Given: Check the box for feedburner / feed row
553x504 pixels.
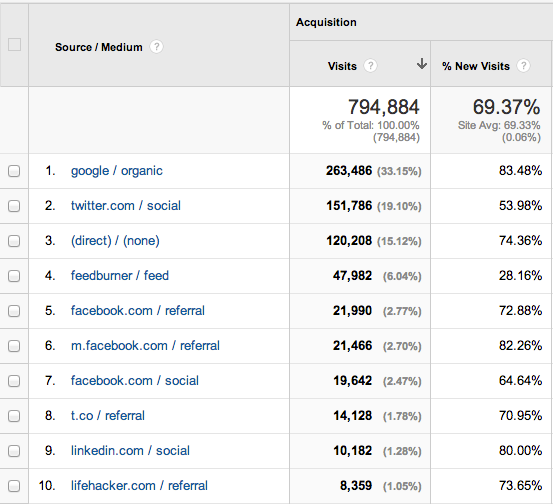Looking at the screenshot, I should point(14,276).
